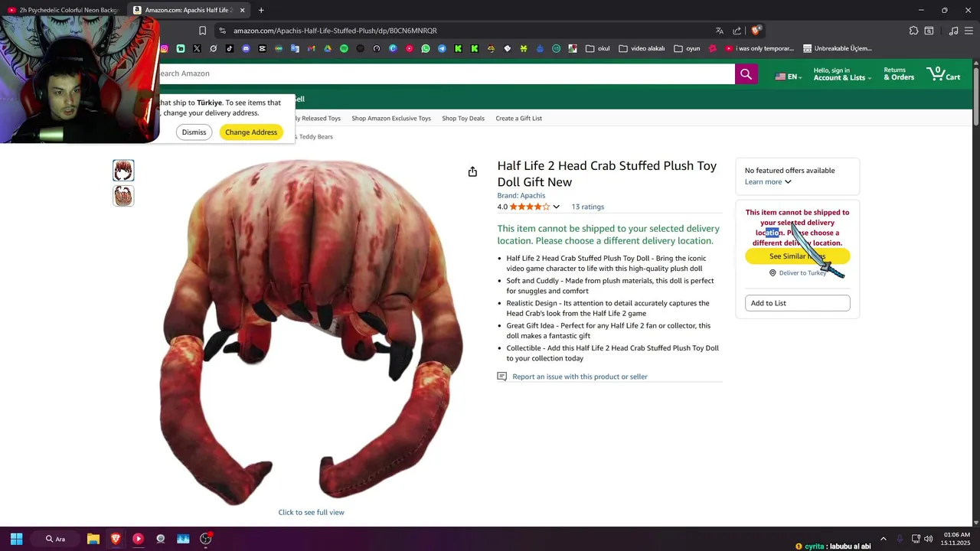
Task: Open the CapCut bookmark icon
Action: tap(262, 48)
